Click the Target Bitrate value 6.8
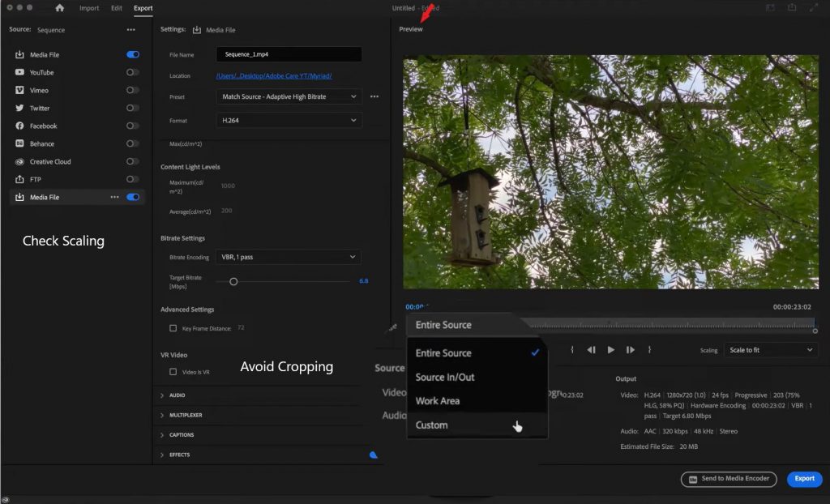The height and width of the screenshot is (504, 830). (364, 281)
